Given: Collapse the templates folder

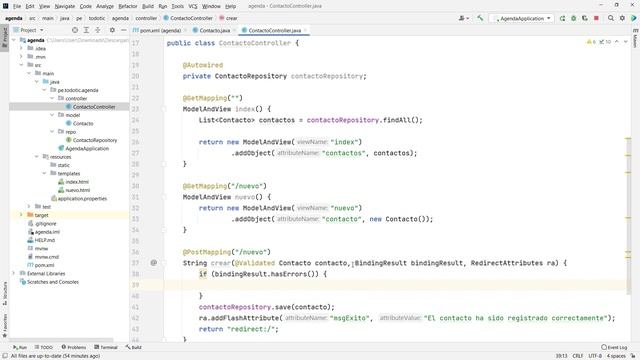Looking at the screenshot, I should pyautogui.click(x=44, y=173).
